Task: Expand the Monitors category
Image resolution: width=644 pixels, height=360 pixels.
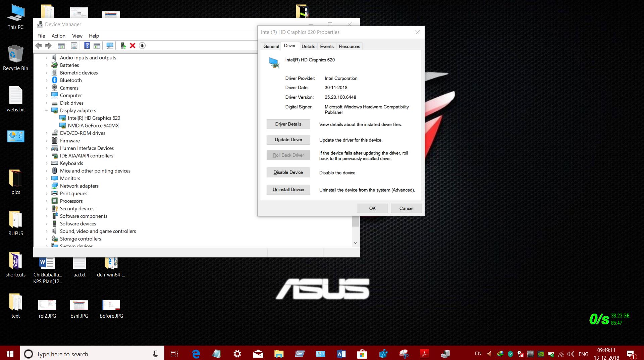Action: pos(47,178)
